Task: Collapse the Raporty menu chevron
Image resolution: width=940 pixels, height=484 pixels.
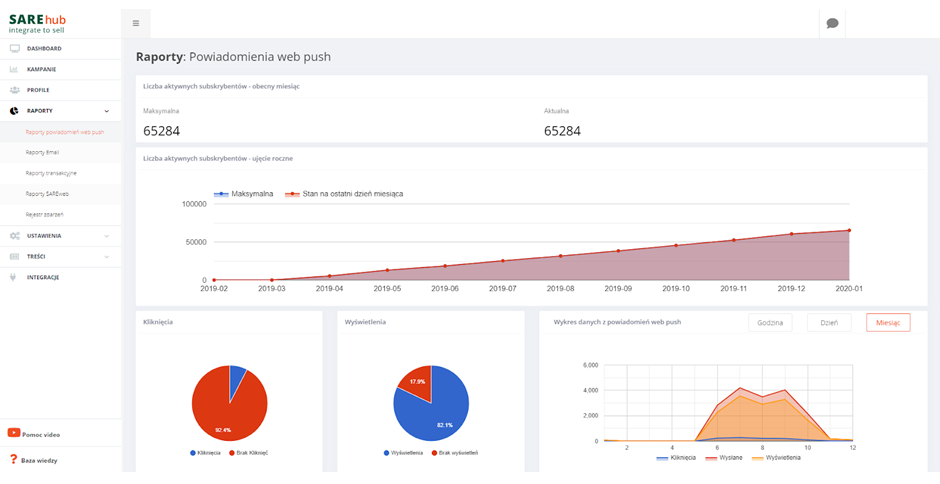Action: click(107, 111)
